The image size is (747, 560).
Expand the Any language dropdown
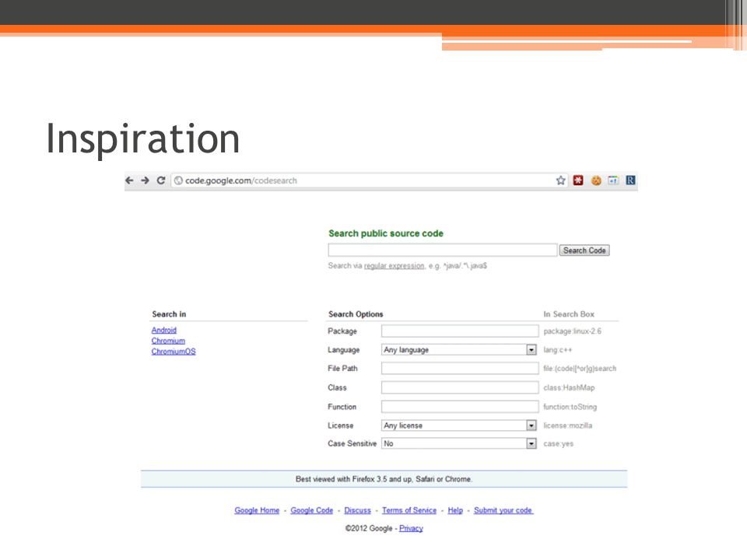(460, 349)
